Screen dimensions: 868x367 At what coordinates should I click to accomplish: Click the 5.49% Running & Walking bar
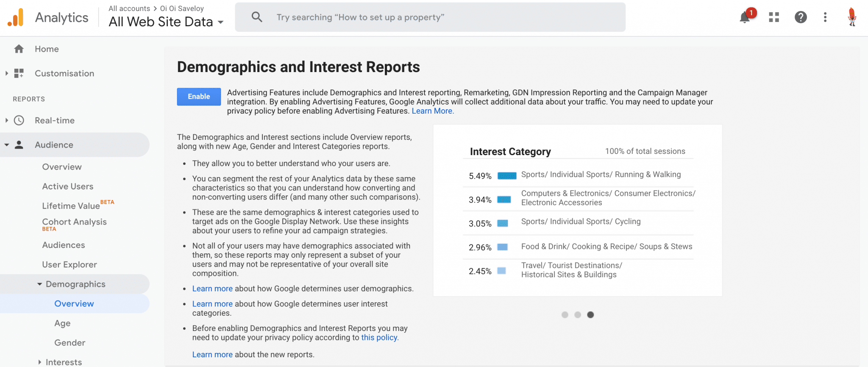click(507, 176)
